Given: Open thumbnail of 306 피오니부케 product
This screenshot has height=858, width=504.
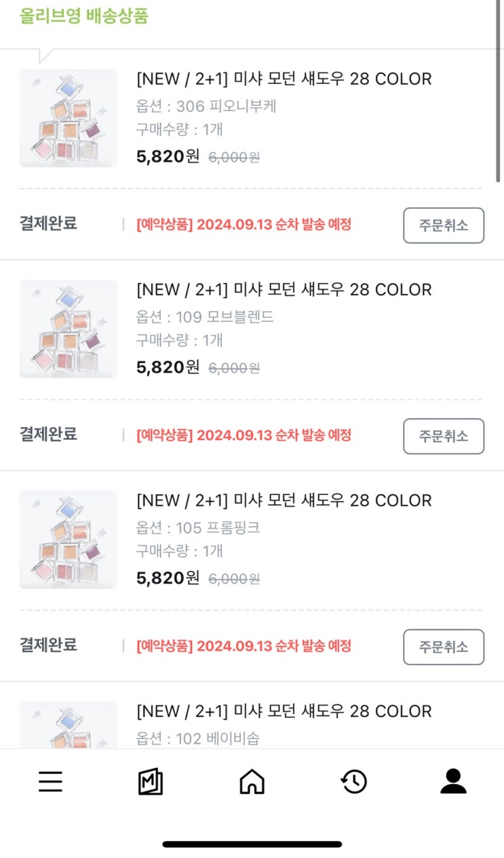Looking at the screenshot, I should (x=69, y=118).
